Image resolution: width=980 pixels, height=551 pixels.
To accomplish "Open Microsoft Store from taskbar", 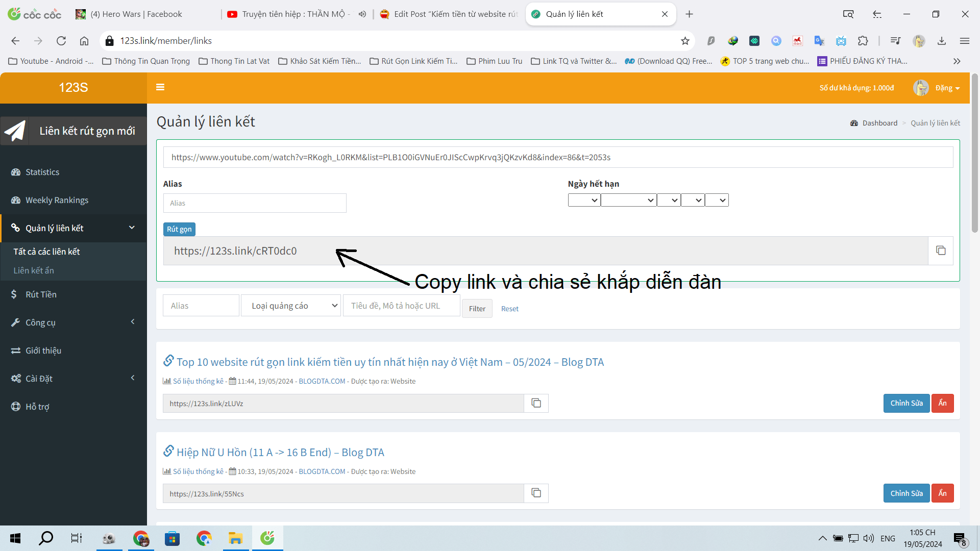I will [172, 538].
